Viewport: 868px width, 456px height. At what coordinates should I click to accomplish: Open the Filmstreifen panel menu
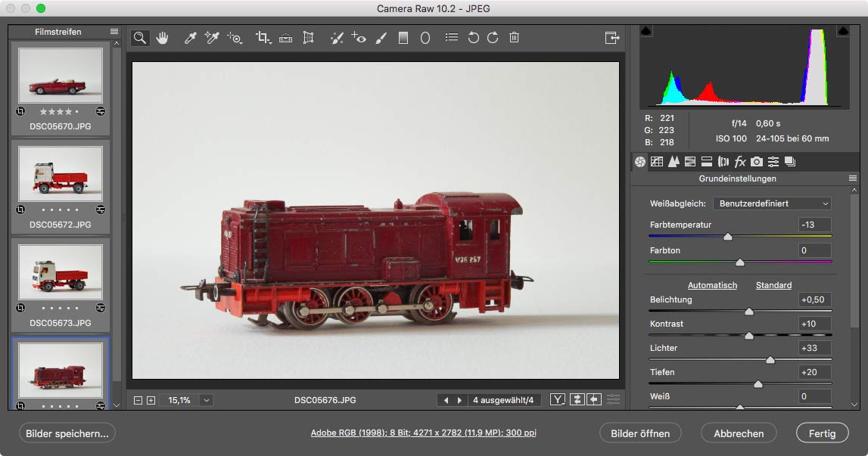pos(114,32)
